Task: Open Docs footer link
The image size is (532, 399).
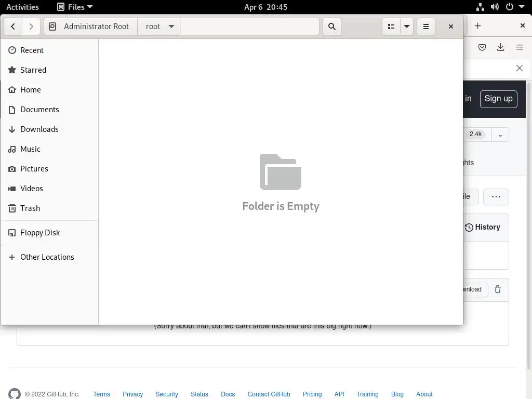Action: [x=228, y=394]
